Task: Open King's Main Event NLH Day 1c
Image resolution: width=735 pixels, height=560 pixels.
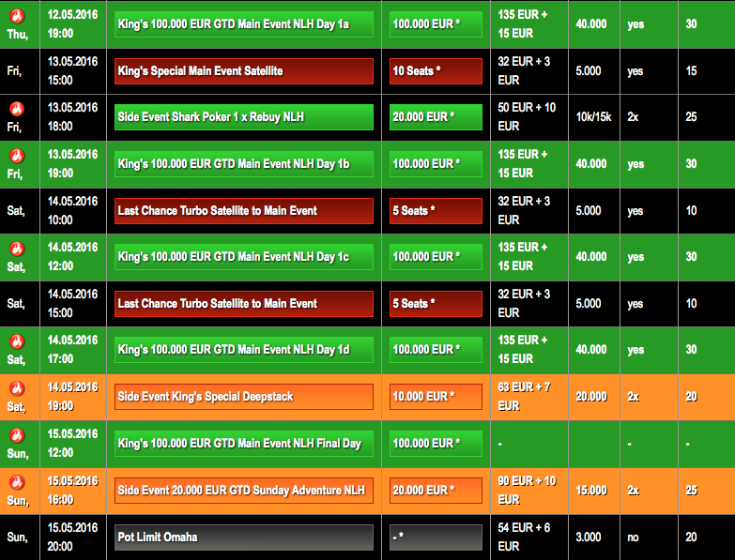Action: (x=244, y=257)
